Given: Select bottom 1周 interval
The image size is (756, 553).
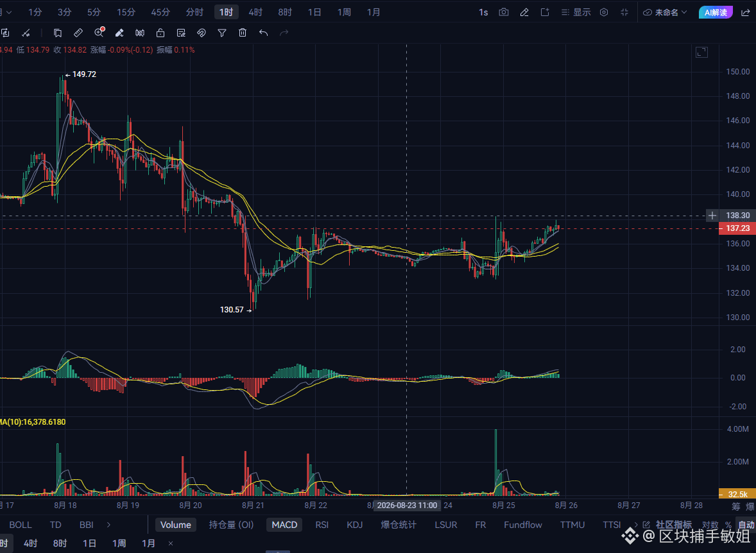Looking at the screenshot, I should coord(119,543).
